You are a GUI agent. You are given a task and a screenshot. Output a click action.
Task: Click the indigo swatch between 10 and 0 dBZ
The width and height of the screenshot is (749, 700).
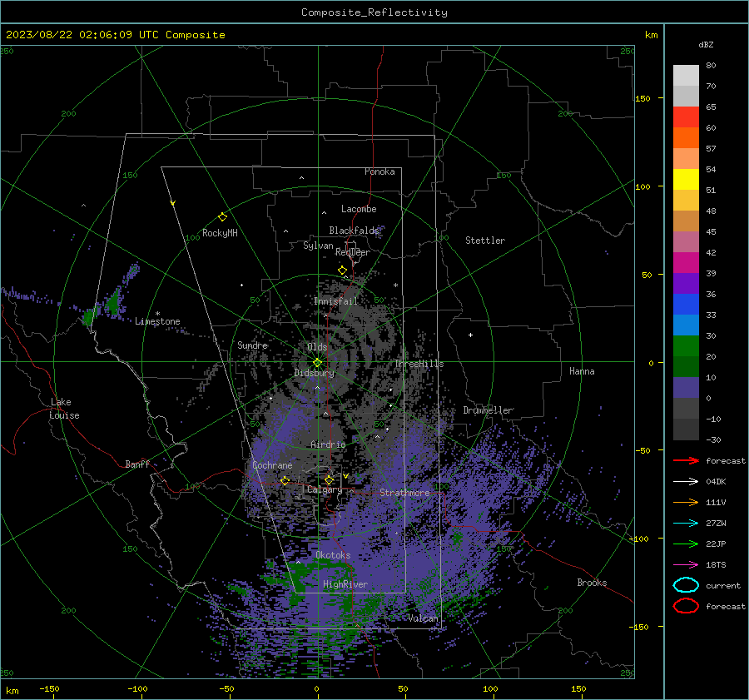[x=686, y=388]
